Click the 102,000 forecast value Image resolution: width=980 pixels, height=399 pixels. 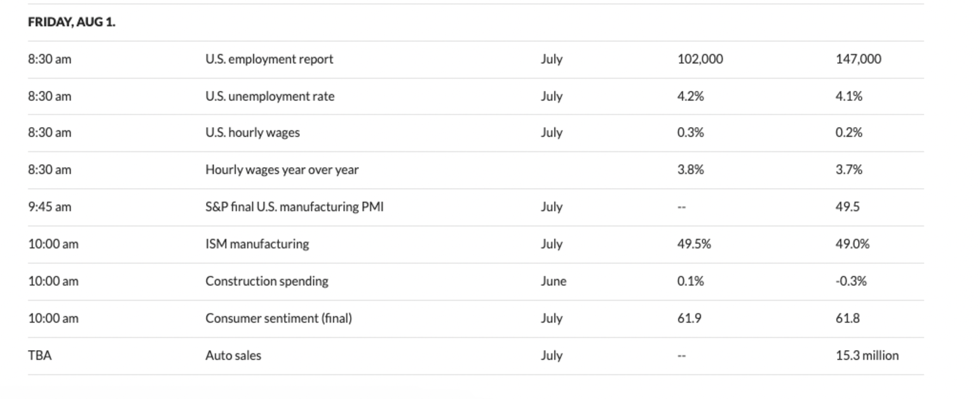(x=700, y=59)
